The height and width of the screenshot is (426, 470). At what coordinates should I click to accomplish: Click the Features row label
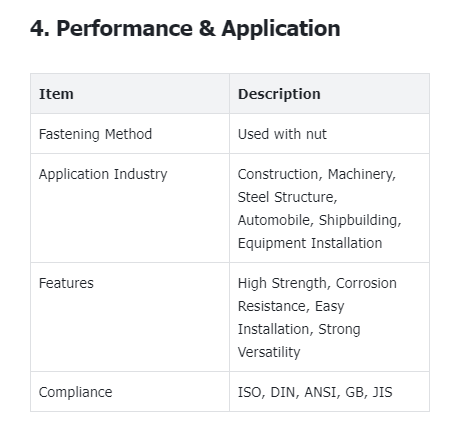pos(66,283)
